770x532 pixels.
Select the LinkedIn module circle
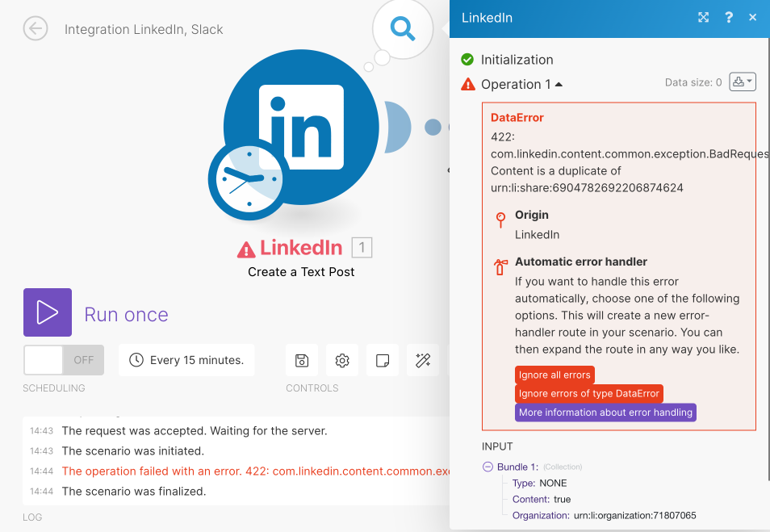pos(301,127)
